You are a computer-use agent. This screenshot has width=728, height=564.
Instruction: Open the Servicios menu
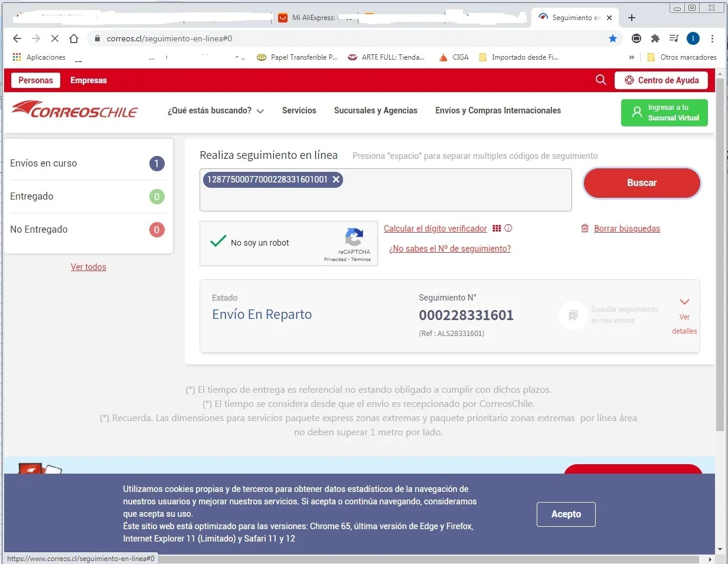click(x=299, y=110)
